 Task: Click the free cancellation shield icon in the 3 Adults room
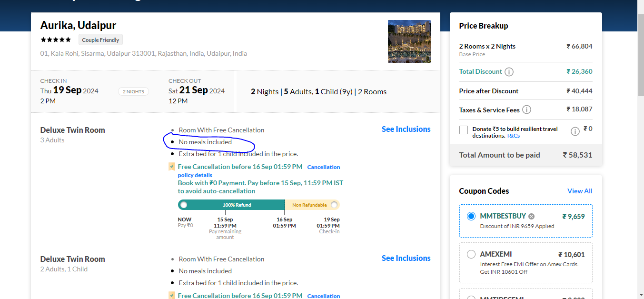click(171, 167)
